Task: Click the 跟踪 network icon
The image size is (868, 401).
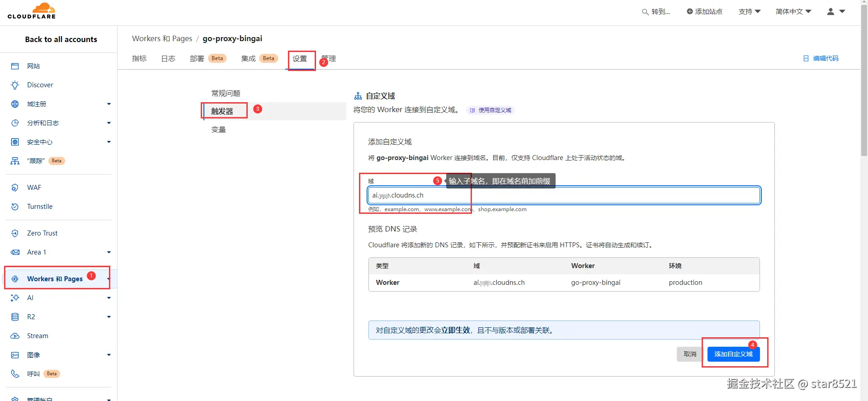Action: pyautogui.click(x=15, y=161)
